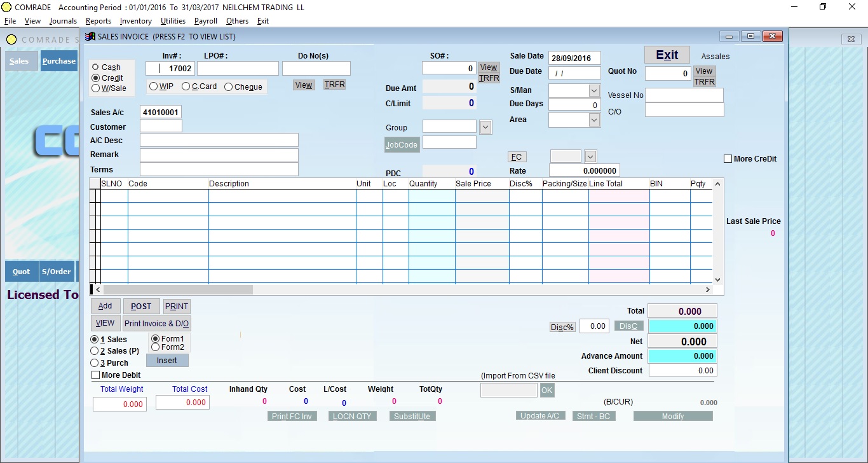
Task: Click Print Invoice & D/O button
Action: coord(157,323)
